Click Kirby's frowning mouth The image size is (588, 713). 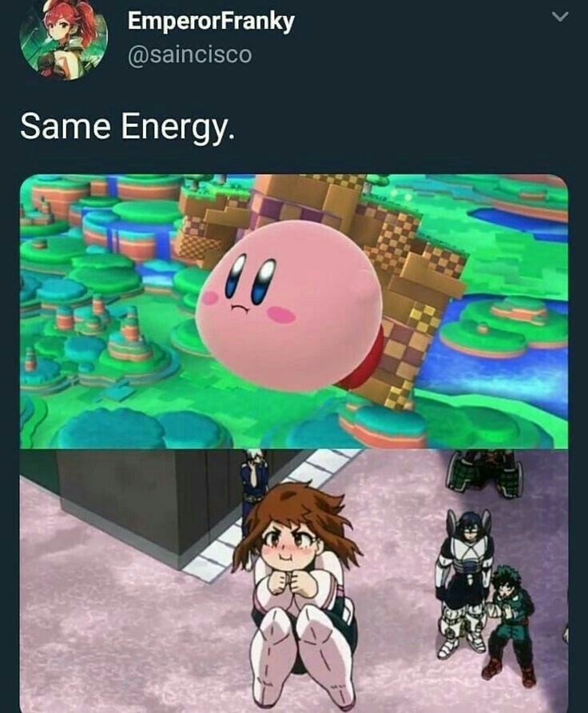(237, 309)
